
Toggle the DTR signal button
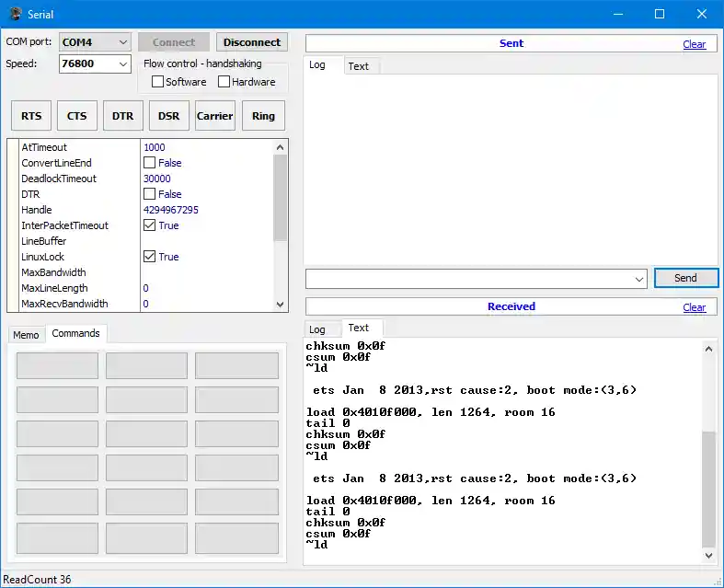123,116
